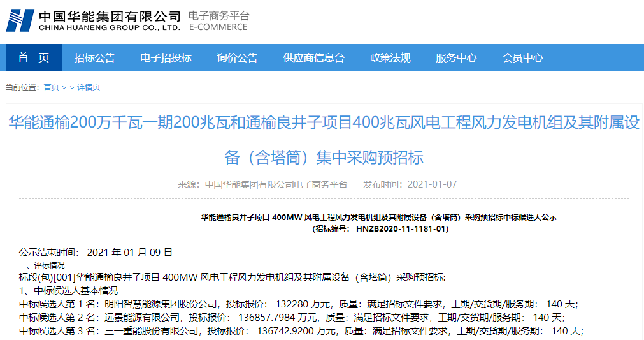This screenshot has width=644, height=340.
Task: Click the 一、评标情况 heading
Action: 41,265
